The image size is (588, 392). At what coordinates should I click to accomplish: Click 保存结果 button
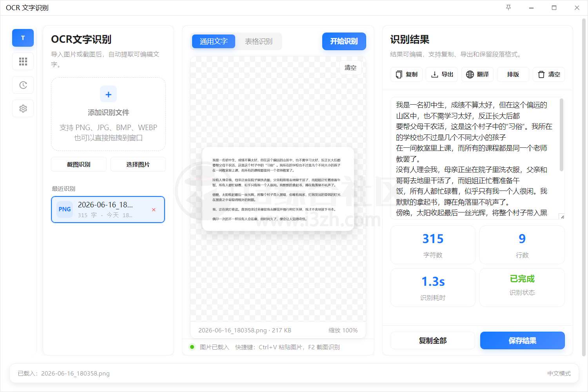[x=523, y=341]
